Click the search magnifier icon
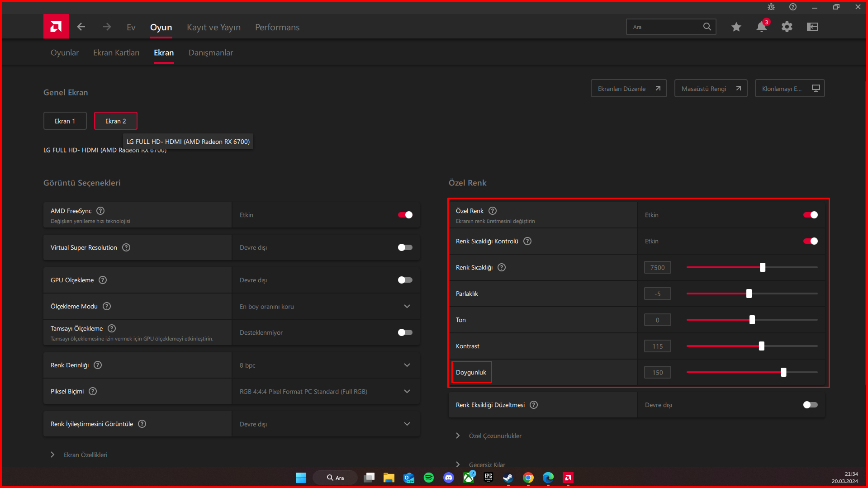 (x=707, y=27)
